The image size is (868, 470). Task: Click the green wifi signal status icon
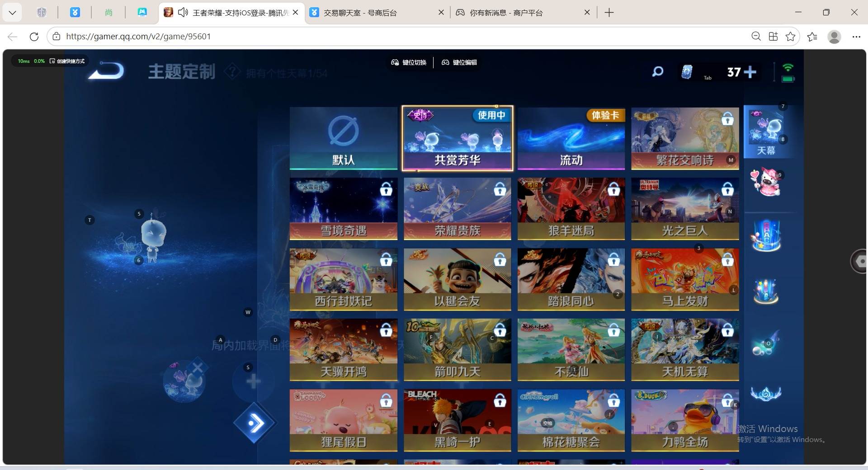(788, 68)
